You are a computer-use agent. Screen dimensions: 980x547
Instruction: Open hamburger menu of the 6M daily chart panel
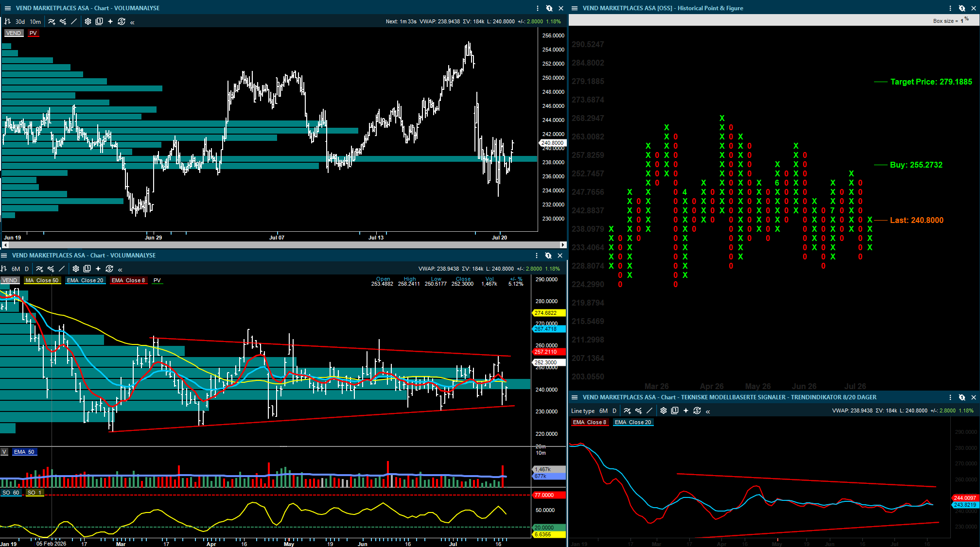(4, 256)
